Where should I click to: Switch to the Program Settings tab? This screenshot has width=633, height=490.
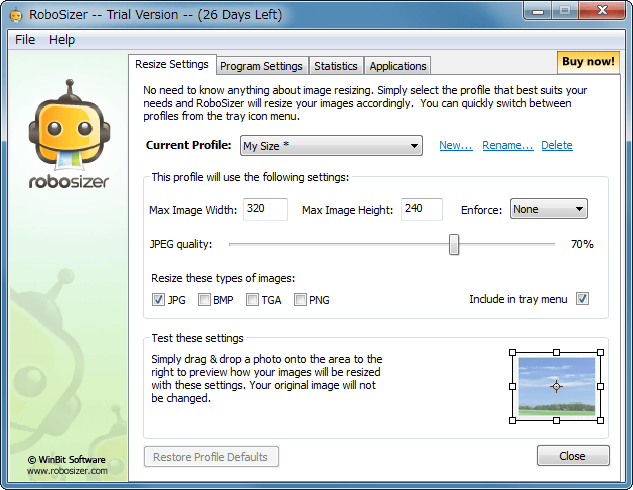[261, 66]
